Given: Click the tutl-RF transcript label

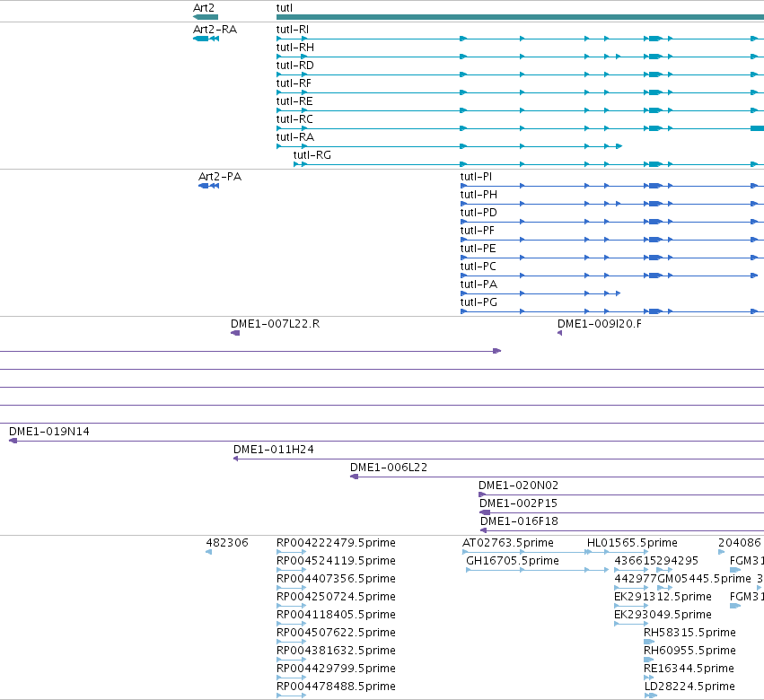Looking at the screenshot, I should pos(294,83).
